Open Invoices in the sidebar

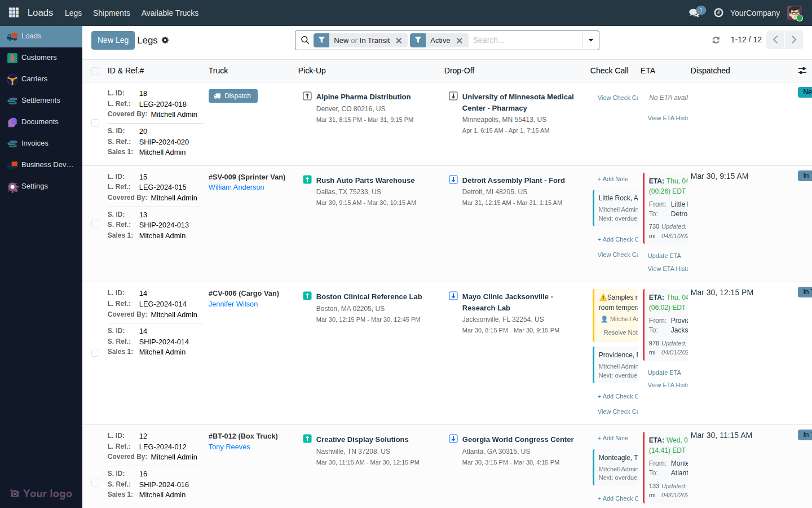pos(41,143)
